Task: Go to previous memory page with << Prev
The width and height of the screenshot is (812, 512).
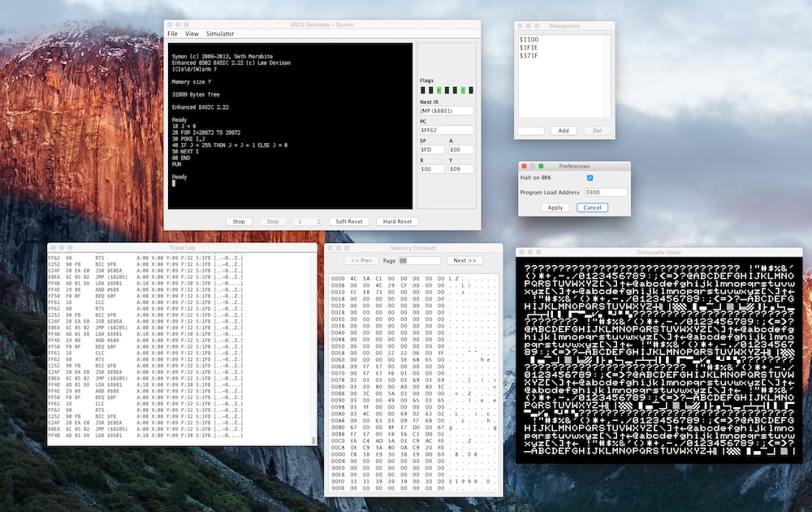Action: point(361,261)
